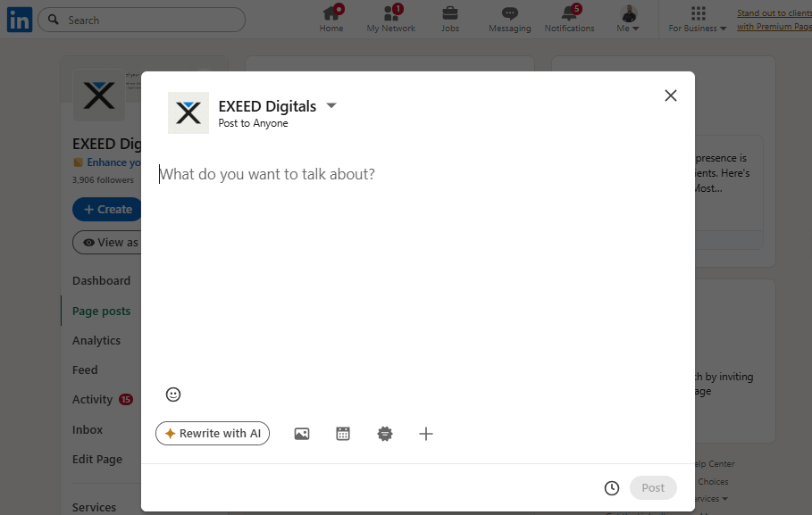Viewport: 812px width, 515px height.
Task: Select Analytics in the sidebar
Action: [96, 340]
